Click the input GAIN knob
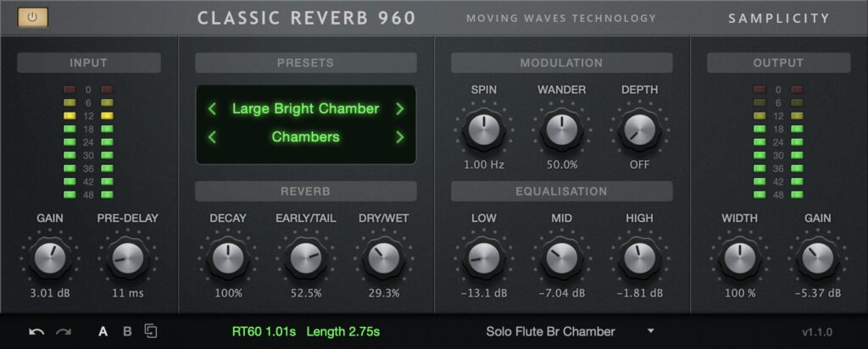This screenshot has width=868, height=349. (x=50, y=258)
